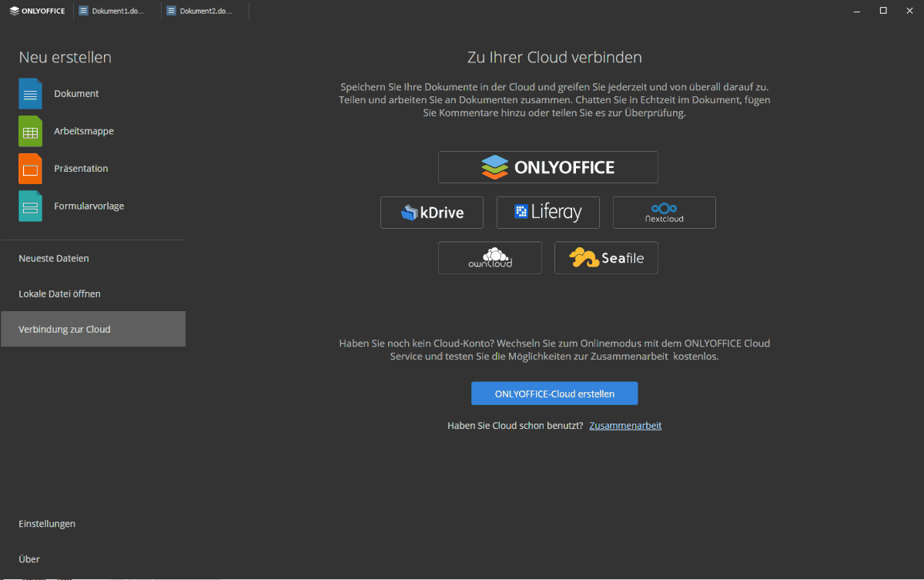The height and width of the screenshot is (580, 924).
Task: Choose the ownCloud cloud provider
Action: tap(490, 258)
